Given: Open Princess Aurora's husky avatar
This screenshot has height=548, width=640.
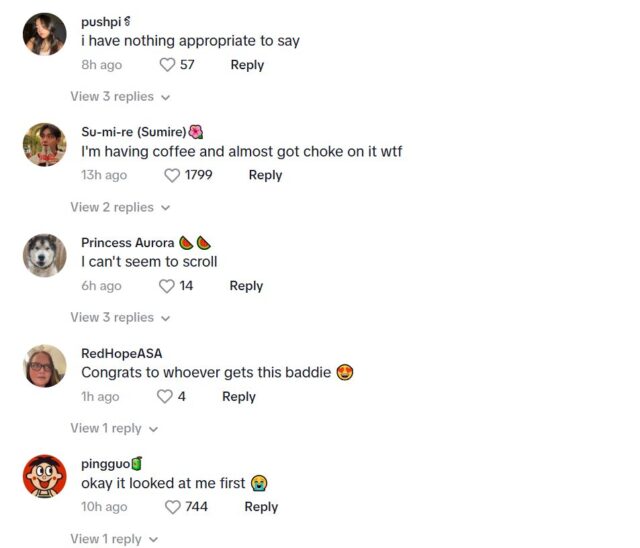Looking at the screenshot, I should click(44, 255).
